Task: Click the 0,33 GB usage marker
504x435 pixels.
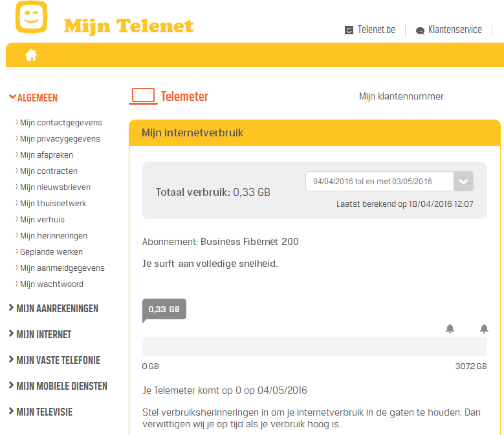Action: click(x=164, y=310)
